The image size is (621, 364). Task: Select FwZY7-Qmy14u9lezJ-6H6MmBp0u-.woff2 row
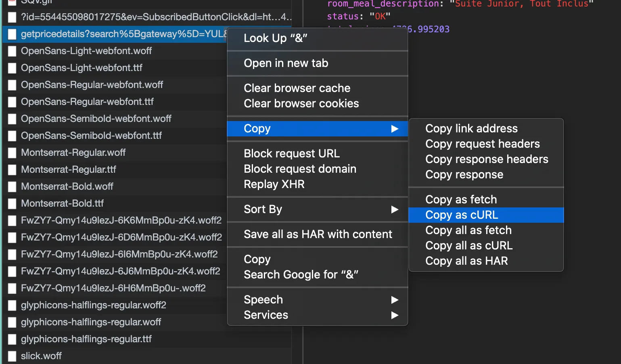tap(115, 289)
